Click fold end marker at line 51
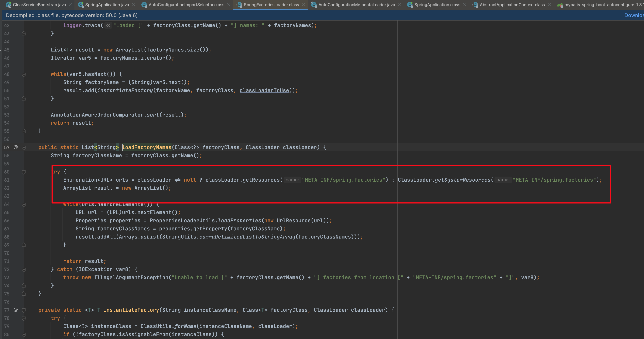644x339 pixels. click(x=24, y=98)
